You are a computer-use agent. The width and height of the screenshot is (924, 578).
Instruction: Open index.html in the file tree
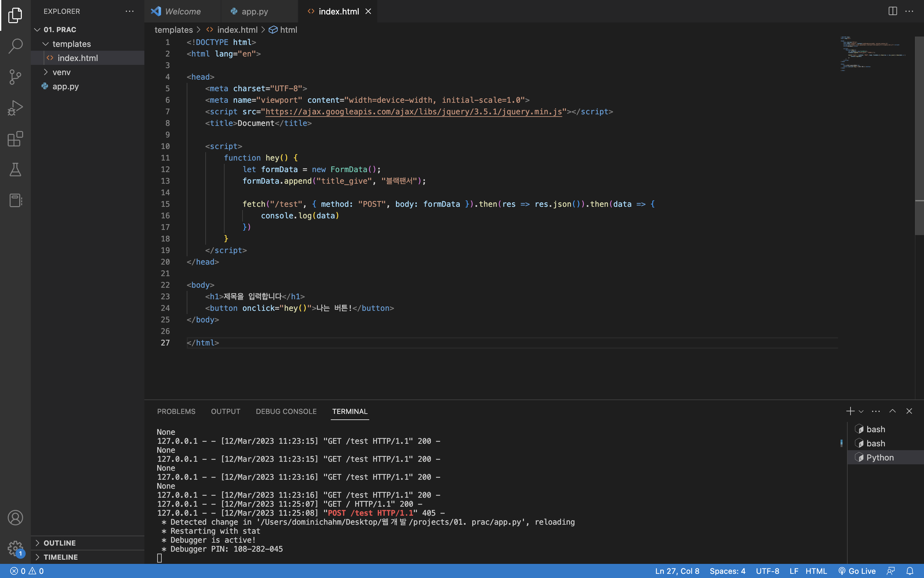(x=88, y=58)
